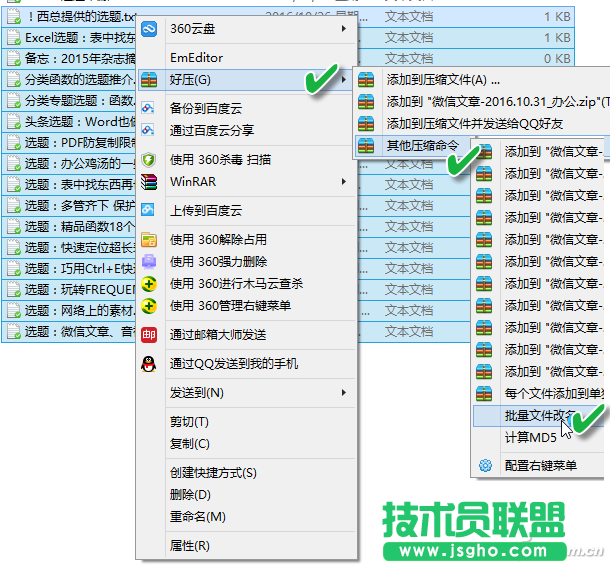Open 属性(R) for the selected files
Image resolution: width=610 pixels, height=567 pixels.
190,546
